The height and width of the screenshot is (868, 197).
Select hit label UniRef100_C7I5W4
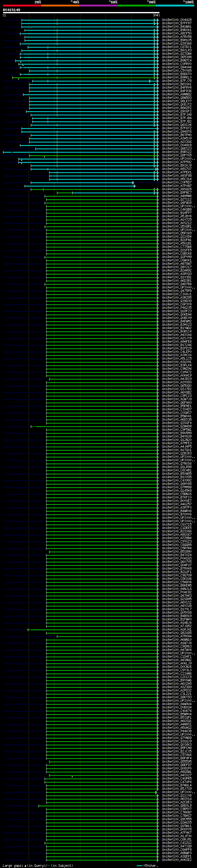point(177,247)
